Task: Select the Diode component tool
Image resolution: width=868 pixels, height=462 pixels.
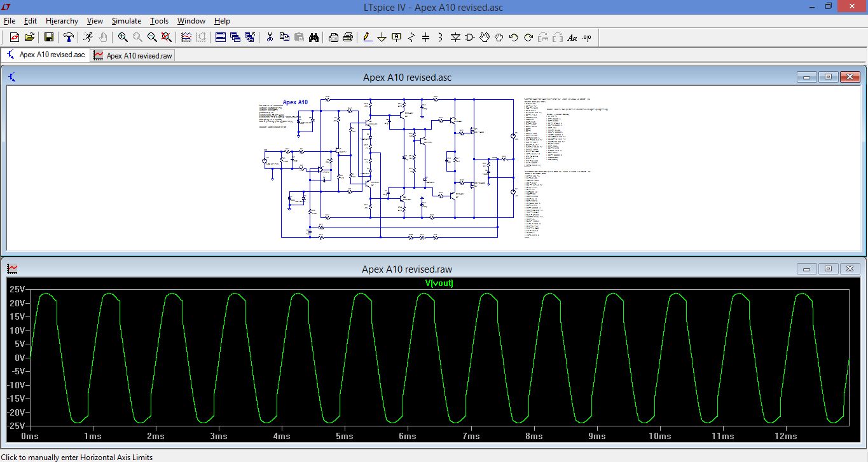Action: [x=455, y=37]
